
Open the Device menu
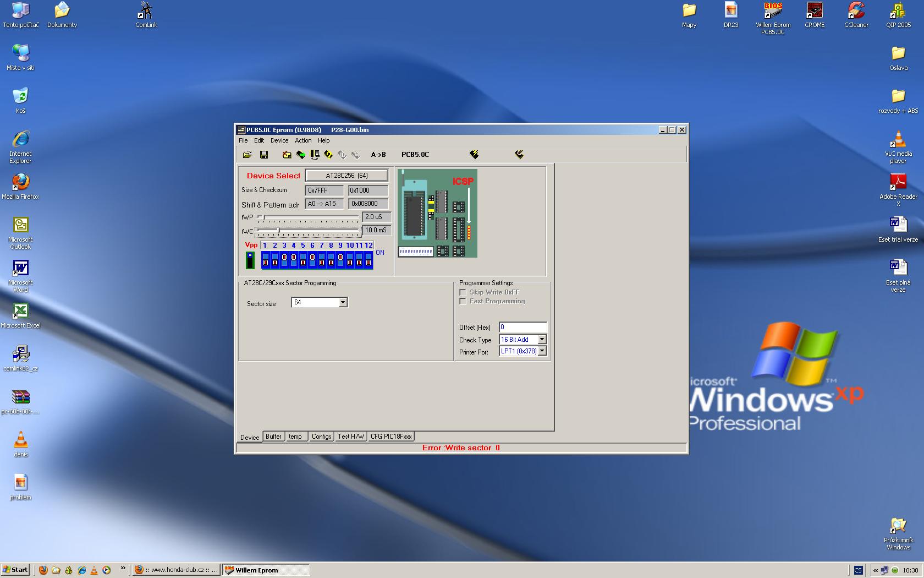tap(279, 140)
